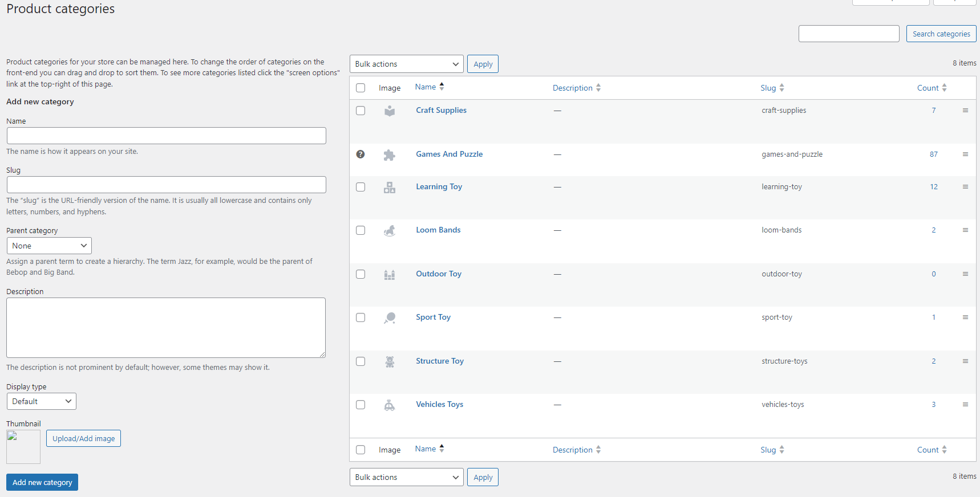Open the Sport Toy category link
The width and height of the screenshot is (980, 497).
pyautogui.click(x=433, y=317)
